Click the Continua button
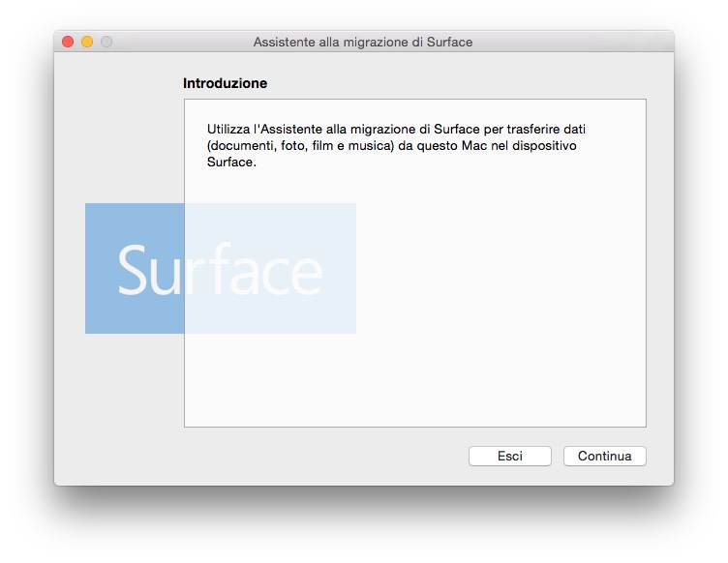Viewport: 728px width, 563px height. (604, 456)
